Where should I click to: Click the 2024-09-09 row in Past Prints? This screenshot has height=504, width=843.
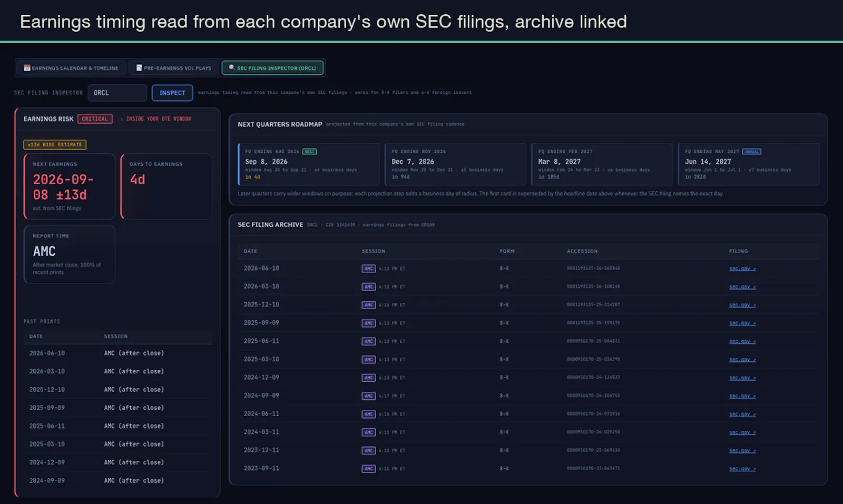(117, 481)
